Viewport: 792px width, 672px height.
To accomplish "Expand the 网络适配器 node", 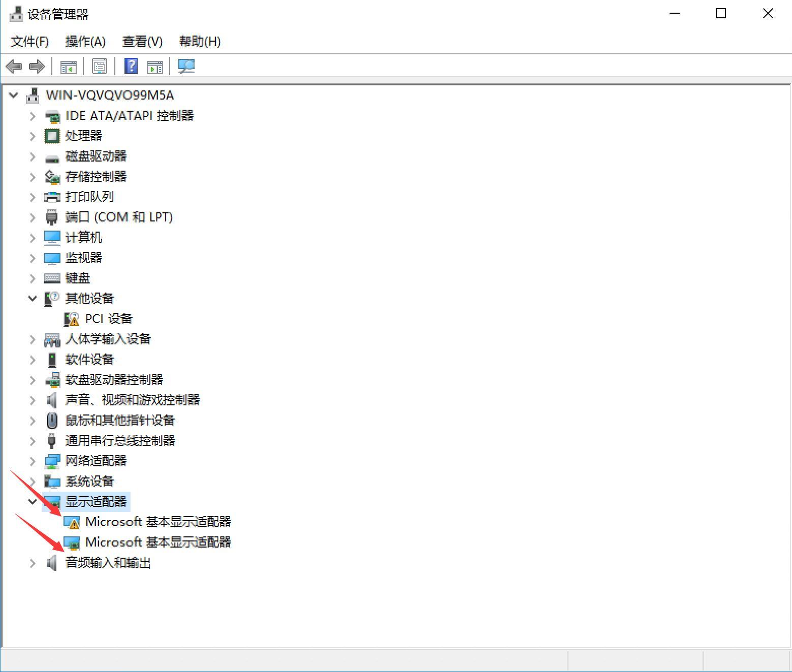I will pyautogui.click(x=33, y=461).
